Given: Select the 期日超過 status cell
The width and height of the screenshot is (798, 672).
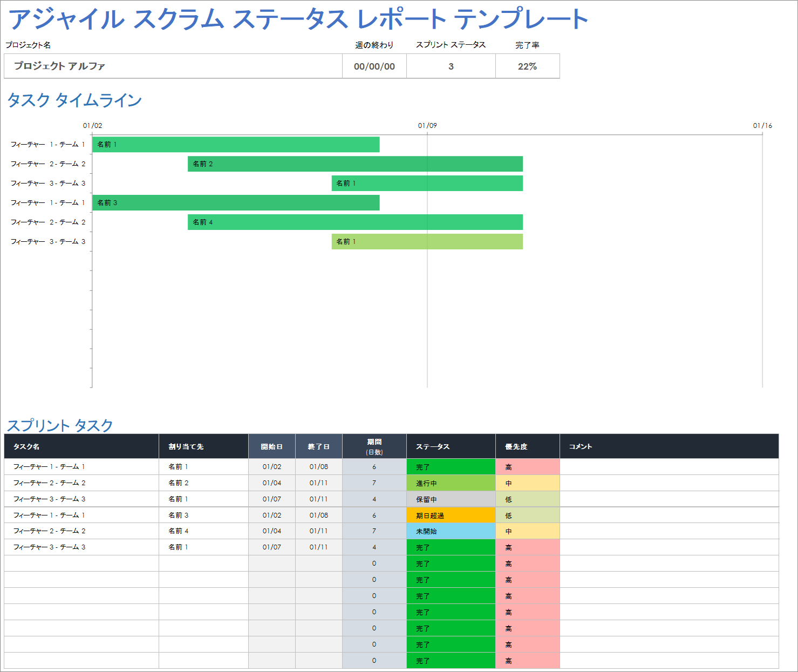Looking at the screenshot, I should tap(451, 515).
